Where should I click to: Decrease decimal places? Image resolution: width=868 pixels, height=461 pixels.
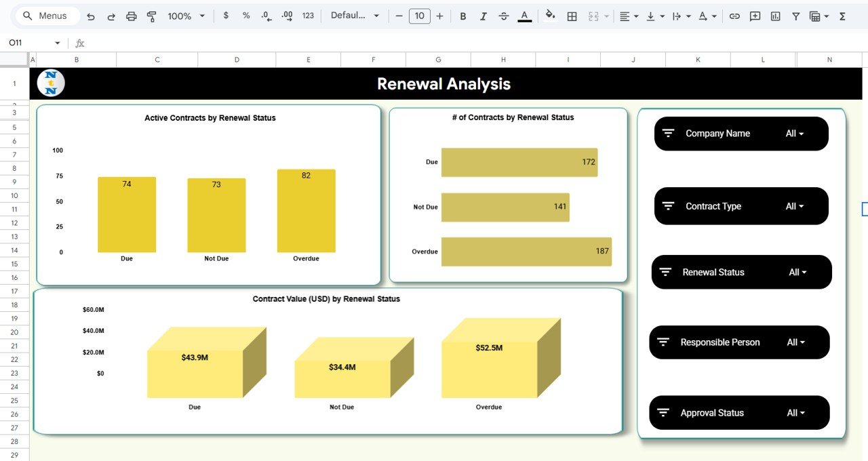[265, 16]
